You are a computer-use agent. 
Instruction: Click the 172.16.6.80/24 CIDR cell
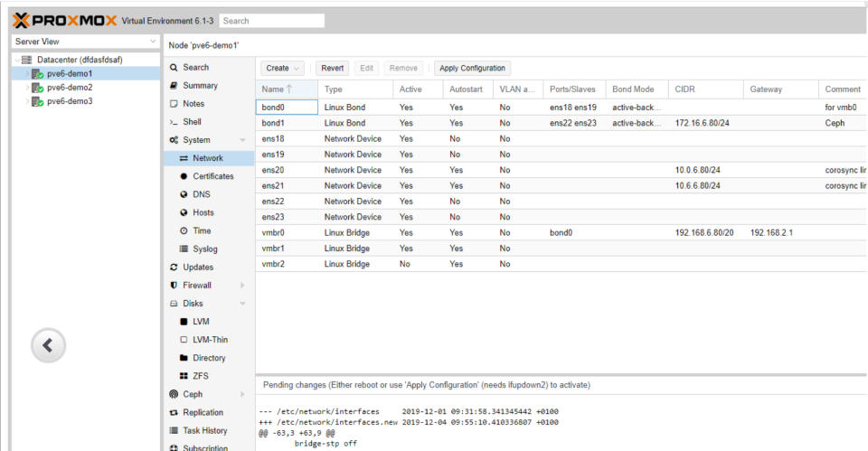(x=706, y=123)
